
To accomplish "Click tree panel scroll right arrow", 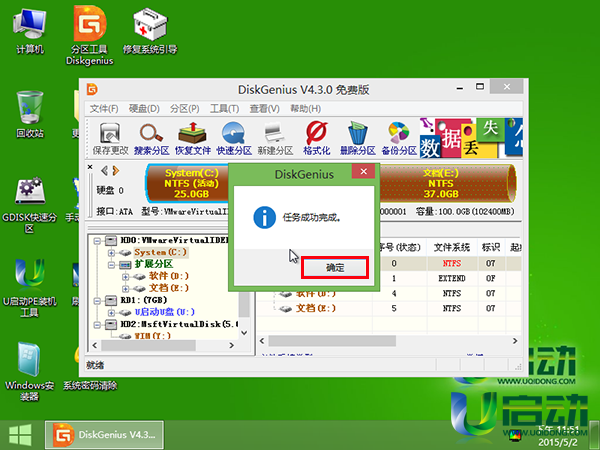I will (x=232, y=345).
